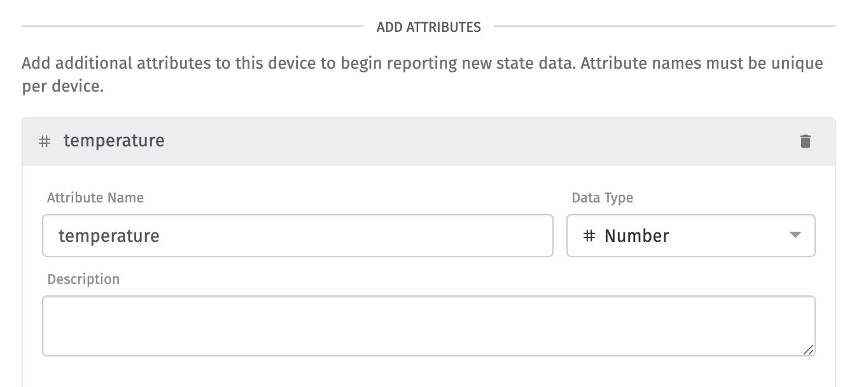Click the word Number in Data Type
The image size is (868, 387).
[636, 236]
